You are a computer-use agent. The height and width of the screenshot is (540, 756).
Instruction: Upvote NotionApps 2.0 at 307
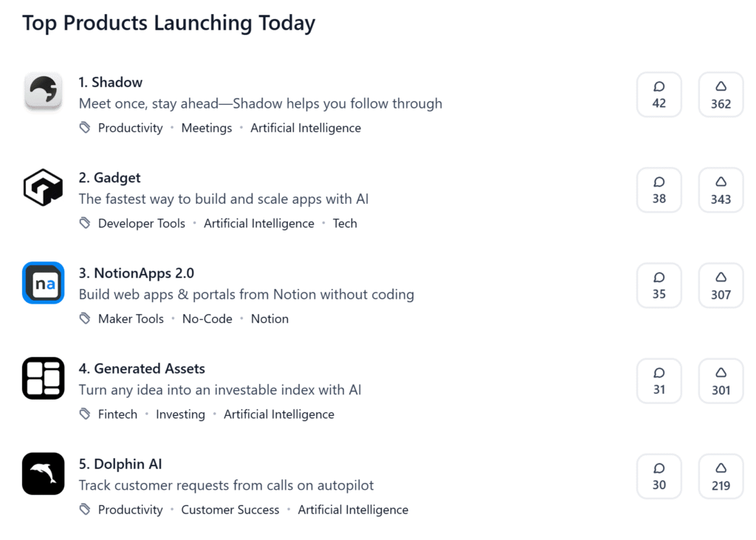point(721,286)
